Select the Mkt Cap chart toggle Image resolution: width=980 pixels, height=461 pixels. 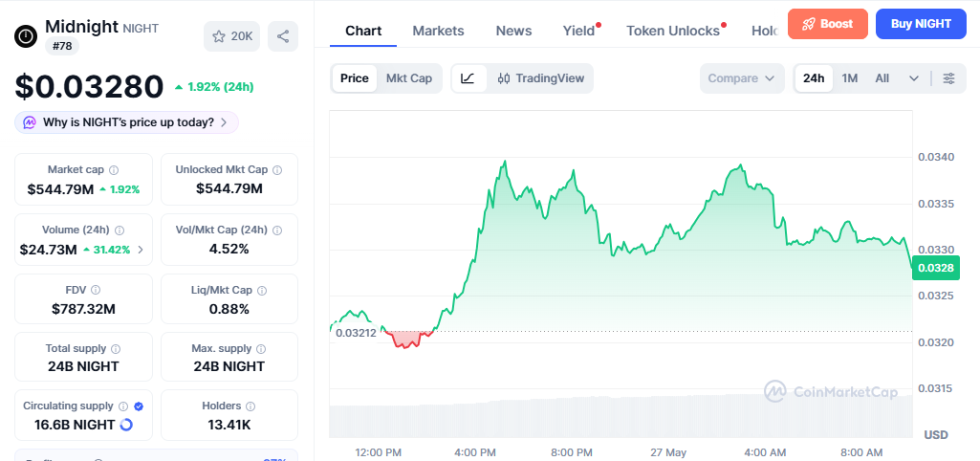click(409, 78)
